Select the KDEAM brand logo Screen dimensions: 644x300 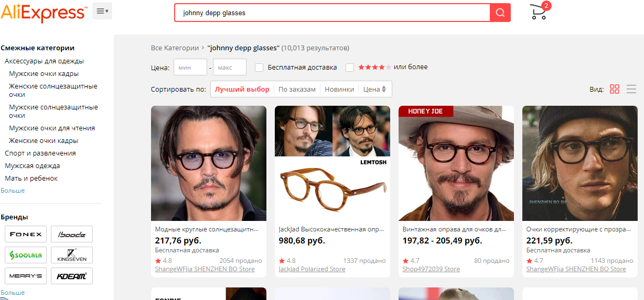tap(72, 276)
